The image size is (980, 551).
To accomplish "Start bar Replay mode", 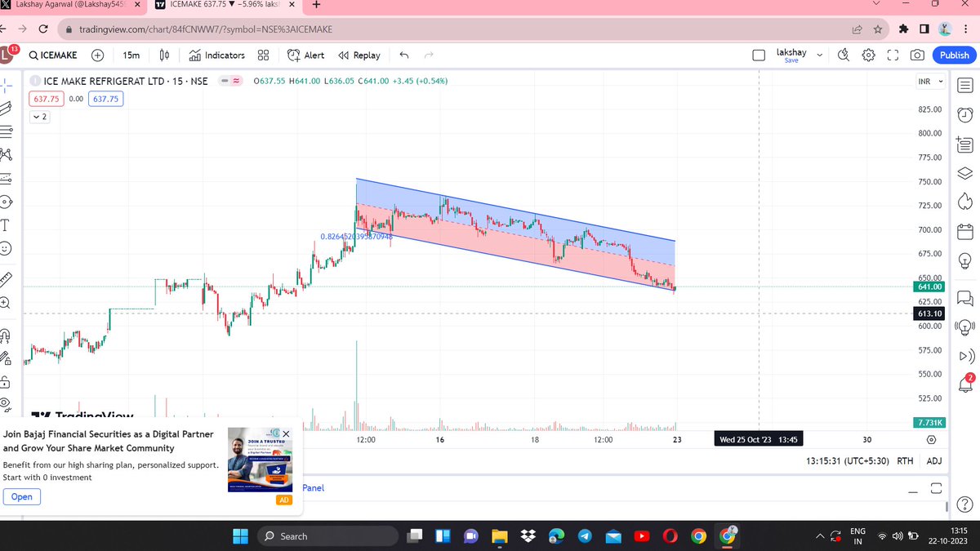I will tap(359, 56).
